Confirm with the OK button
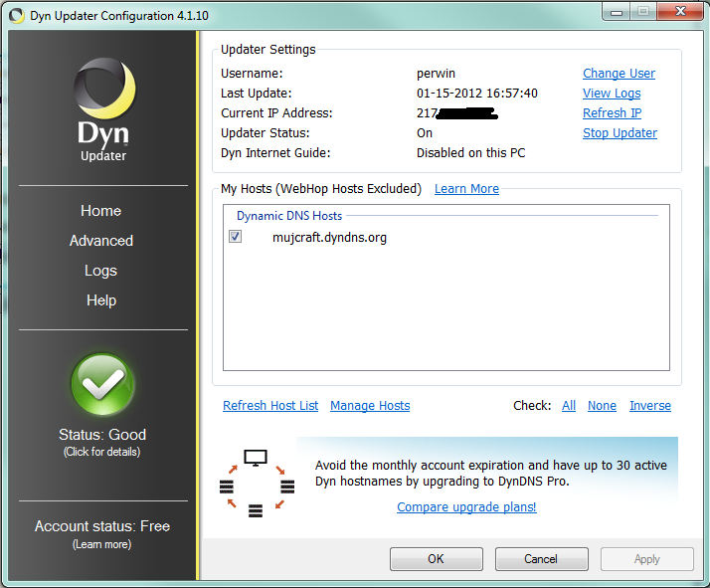This screenshot has height=588, width=710. tap(437, 559)
